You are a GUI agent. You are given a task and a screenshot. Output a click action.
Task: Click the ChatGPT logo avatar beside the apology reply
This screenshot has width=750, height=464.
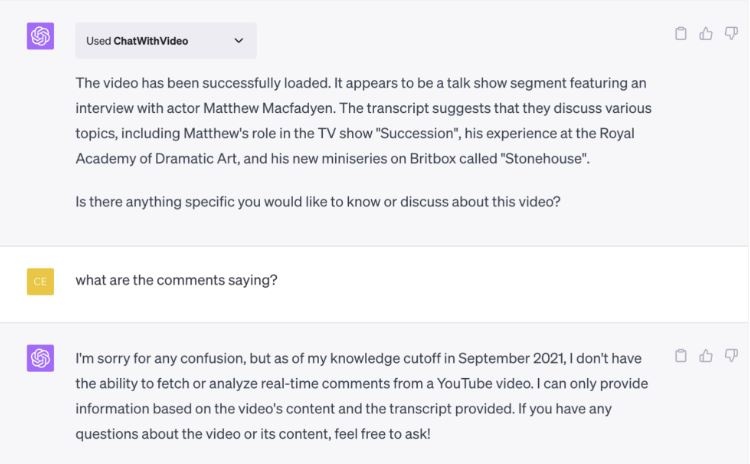[x=40, y=358]
